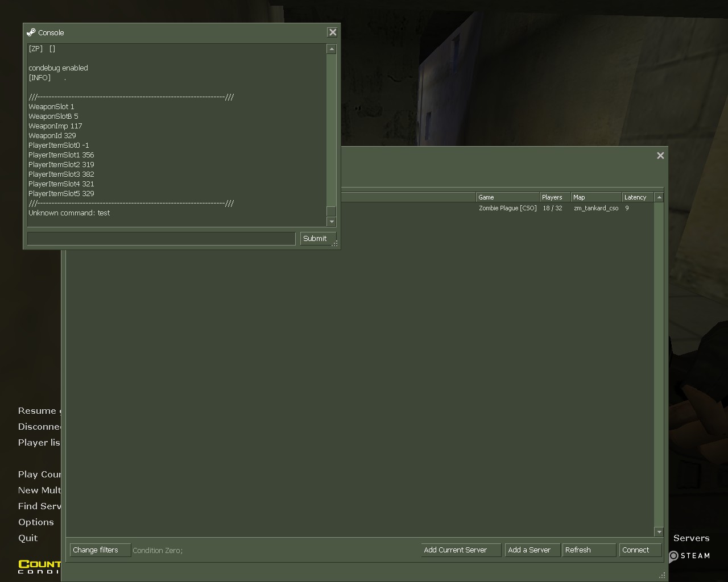Image resolution: width=728 pixels, height=582 pixels.
Task: Select the Zombie Plague [CSO] server row
Action: [x=507, y=209]
